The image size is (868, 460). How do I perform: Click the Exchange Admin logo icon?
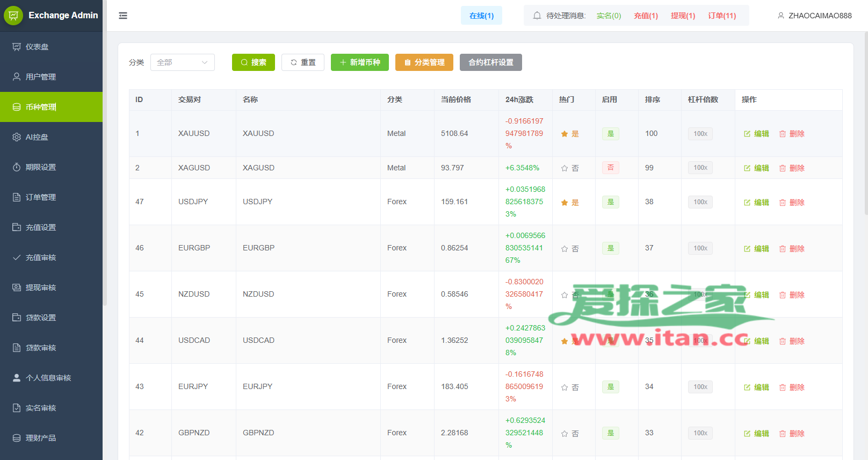coord(13,16)
